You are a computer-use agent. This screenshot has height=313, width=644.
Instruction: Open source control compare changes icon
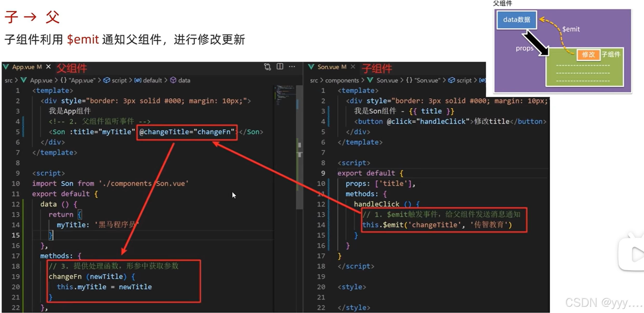point(268,67)
